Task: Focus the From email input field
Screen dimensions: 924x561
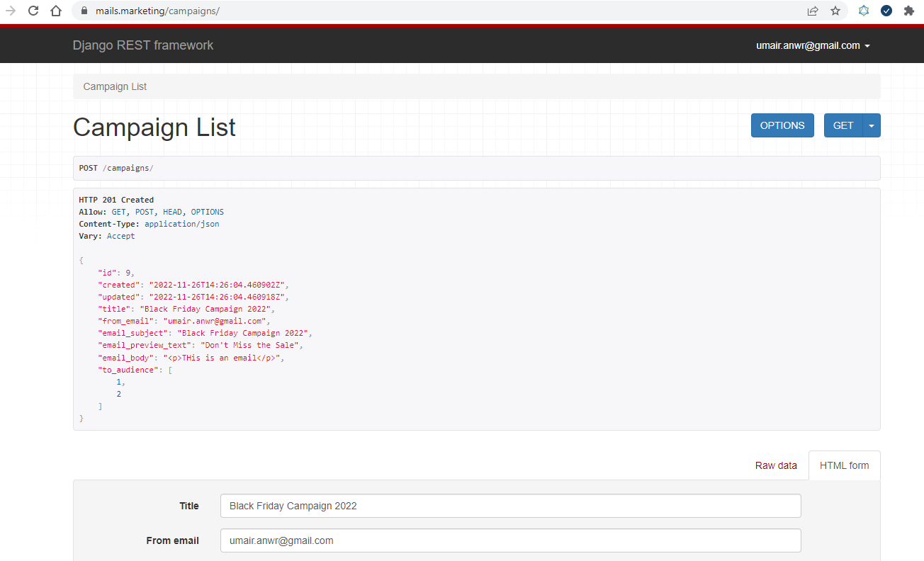Action: tap(511, 540)
